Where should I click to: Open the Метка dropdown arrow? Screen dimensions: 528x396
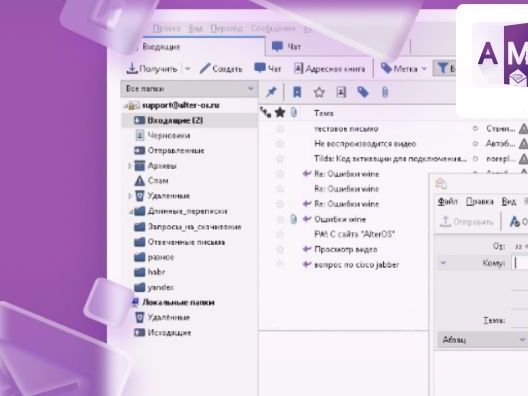pos(424,69)
